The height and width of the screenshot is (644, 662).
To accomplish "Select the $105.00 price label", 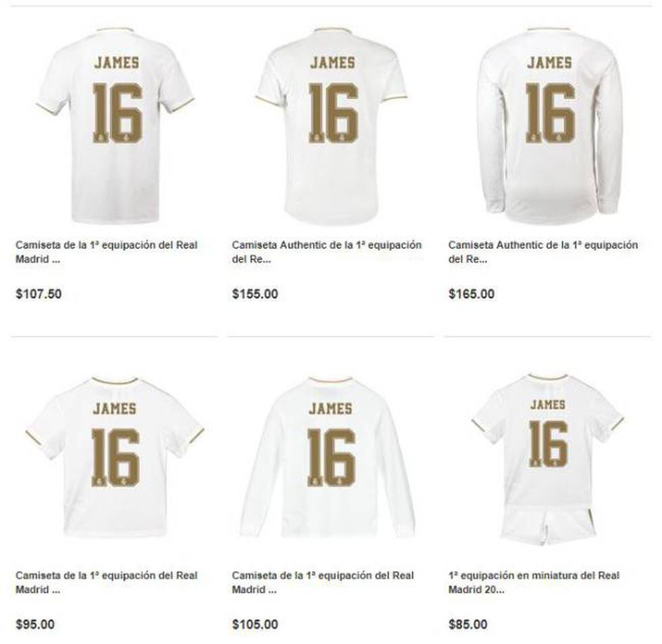I will click(255, 624).
